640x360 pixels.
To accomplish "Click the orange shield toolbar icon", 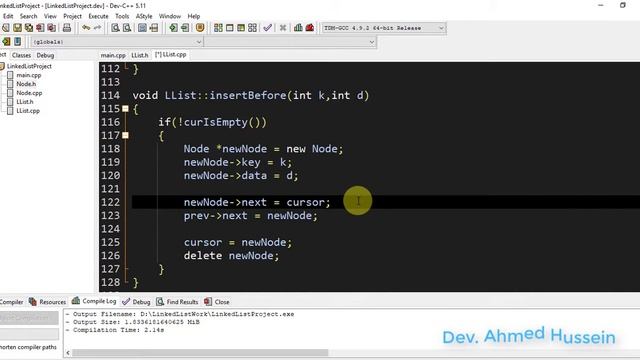I will coord(200,28).
